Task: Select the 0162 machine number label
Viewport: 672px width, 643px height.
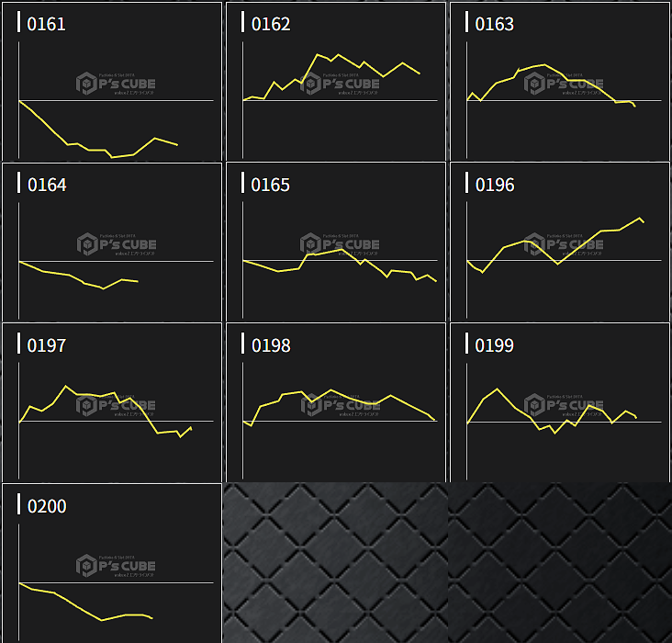Action: pos(271,24)
